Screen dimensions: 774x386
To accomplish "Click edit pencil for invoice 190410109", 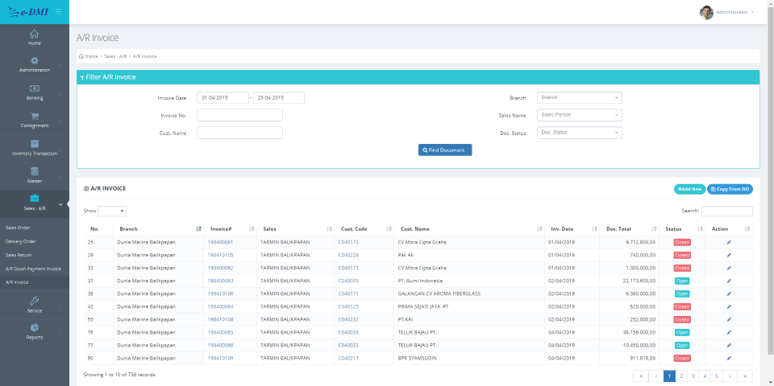I will click(x=729, y=358).
